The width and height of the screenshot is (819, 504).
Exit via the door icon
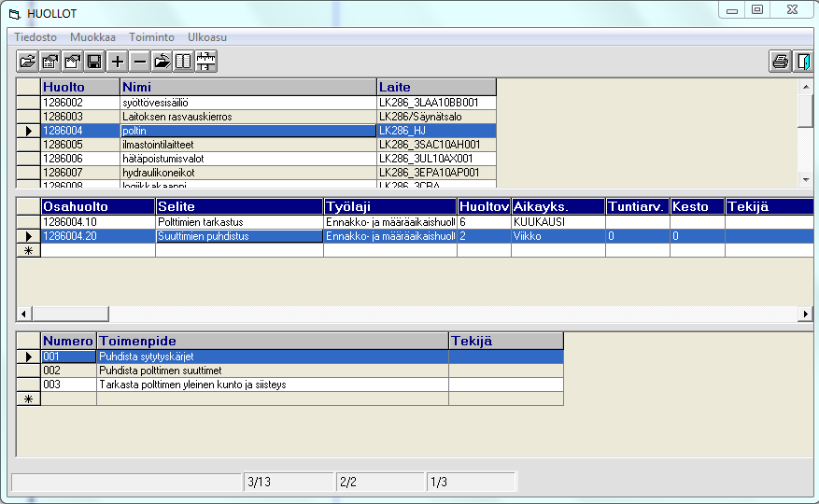point(803,62)
